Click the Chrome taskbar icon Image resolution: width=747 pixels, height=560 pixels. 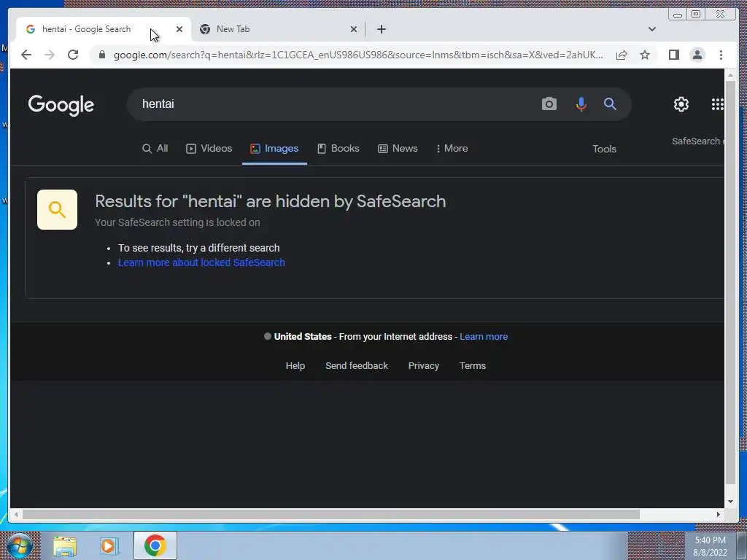[155, 545]
